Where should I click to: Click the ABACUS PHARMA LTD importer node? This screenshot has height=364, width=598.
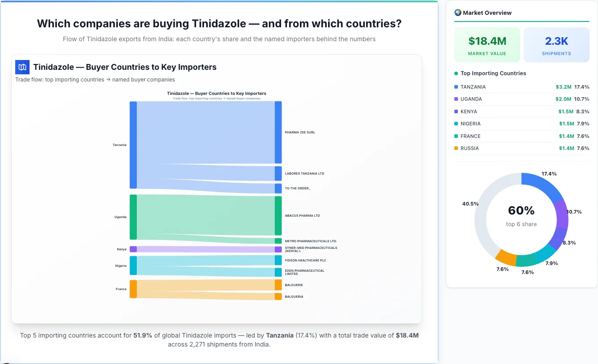pos(278,215)
